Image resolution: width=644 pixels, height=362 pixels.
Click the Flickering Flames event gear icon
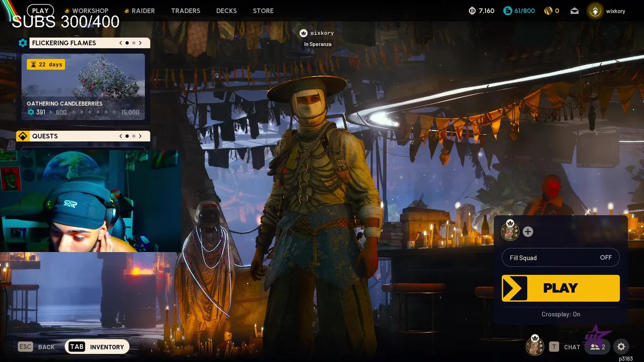click(x=23, y=43)
